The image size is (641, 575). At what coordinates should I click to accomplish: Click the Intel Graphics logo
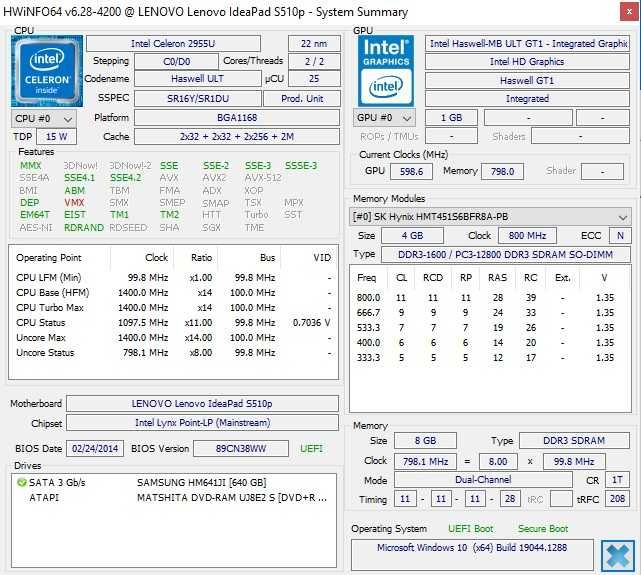(x=386, y=71)
